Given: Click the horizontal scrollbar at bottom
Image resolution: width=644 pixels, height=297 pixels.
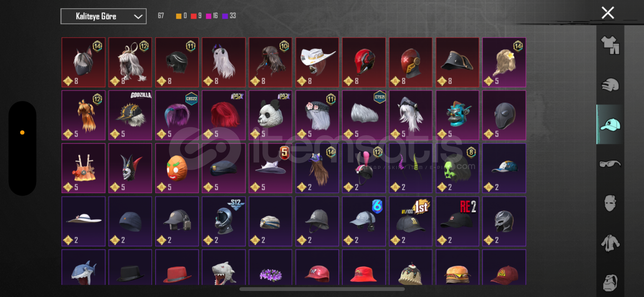Looking at the screenshot, I should pos(322,289).
